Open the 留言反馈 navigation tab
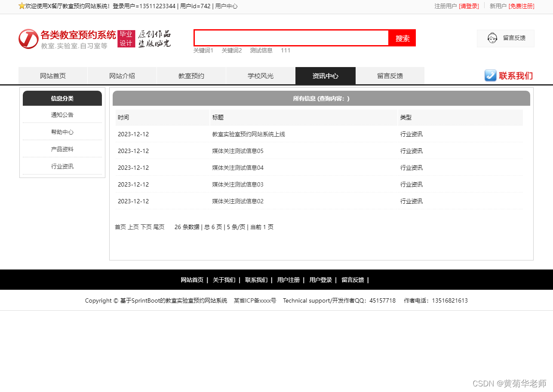 click(390, 76)
